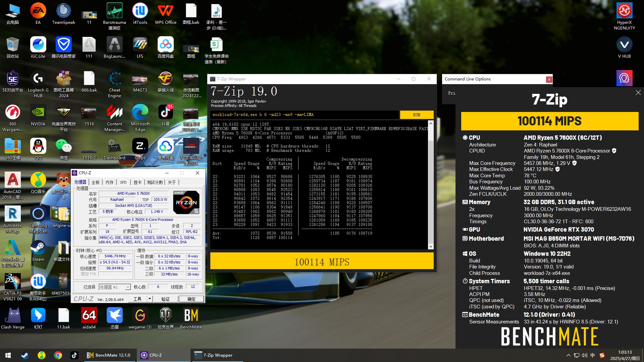
Task: Open Microsoft Edge desktop shortcut
Action: click(x=140, y=118)
